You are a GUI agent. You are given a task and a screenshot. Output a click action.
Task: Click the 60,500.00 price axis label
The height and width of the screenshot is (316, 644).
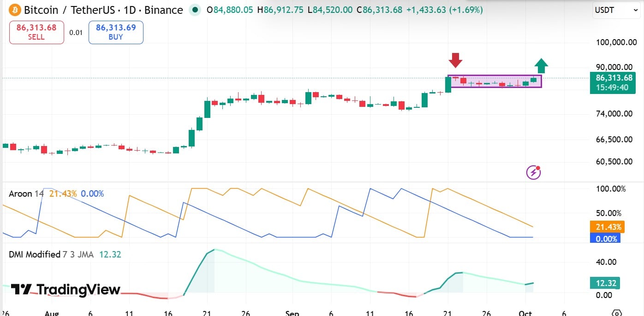pyautogui.click(x=614, y=162)
